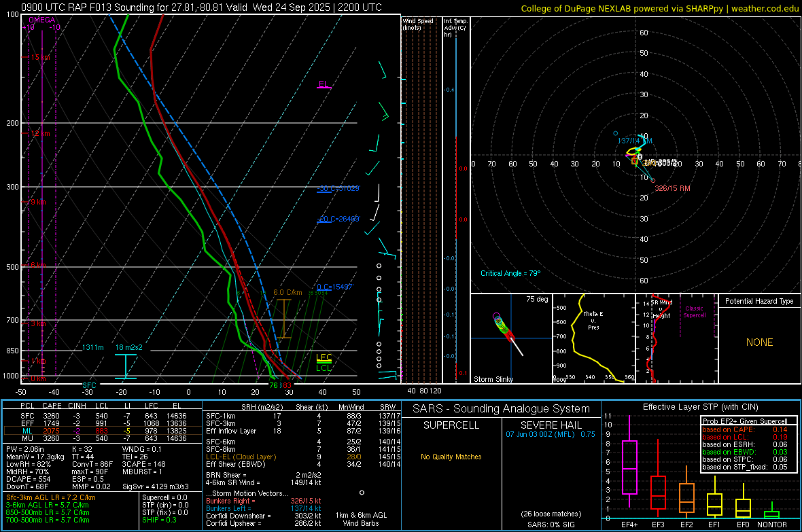
Task: Click the Bunkers Right = 326/15 kt line
Action: [x=264, y=501]
